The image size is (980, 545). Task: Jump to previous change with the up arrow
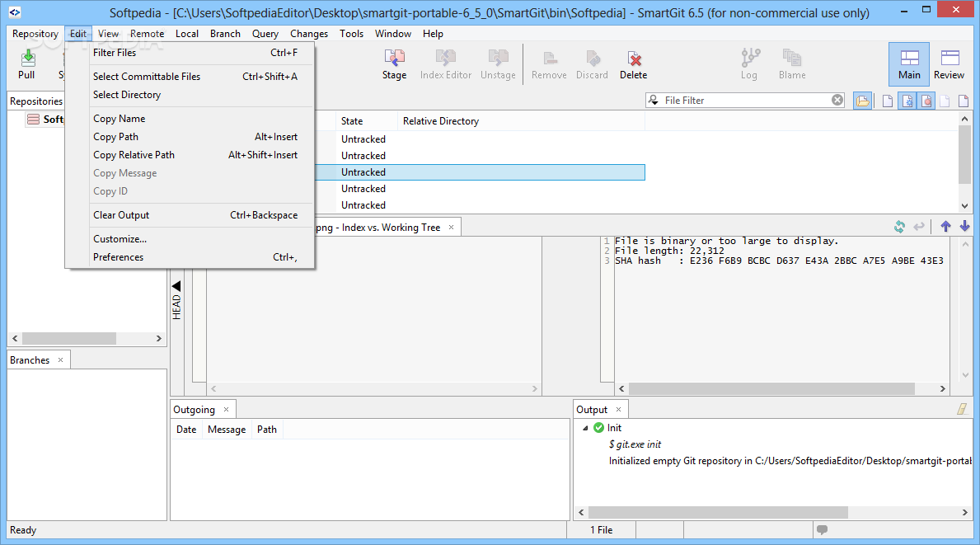click(945, 227)
